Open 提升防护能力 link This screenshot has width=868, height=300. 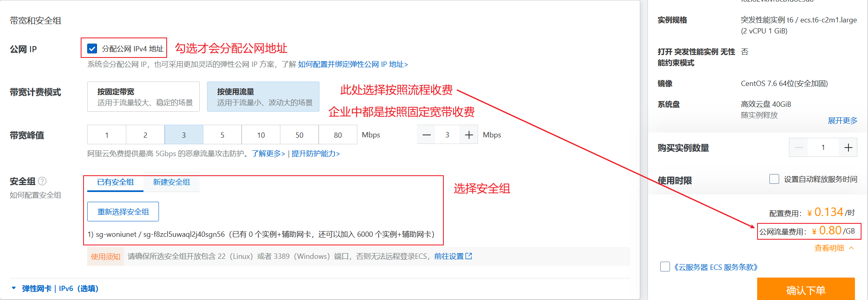[315, 154]
